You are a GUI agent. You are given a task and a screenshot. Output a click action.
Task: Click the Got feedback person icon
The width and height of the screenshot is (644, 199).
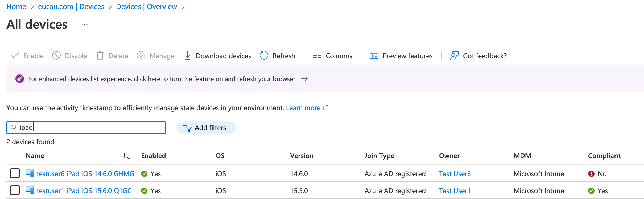pos(454,56)
